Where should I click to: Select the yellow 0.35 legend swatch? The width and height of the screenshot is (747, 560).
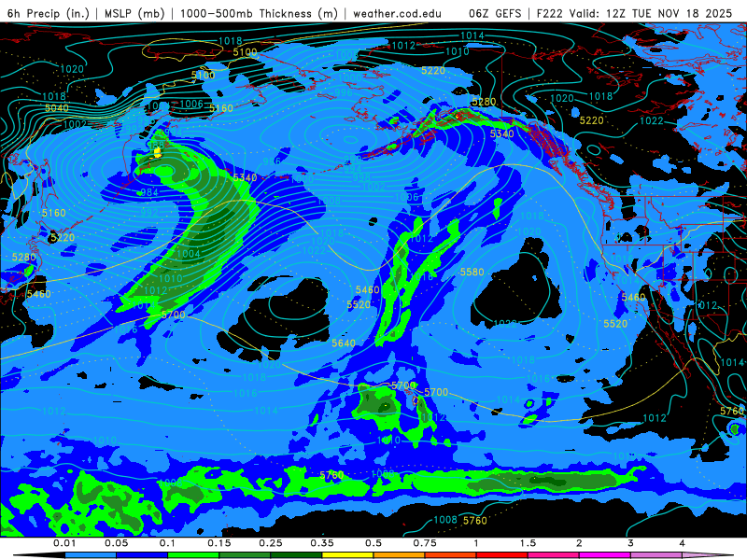tap(347, 555)
